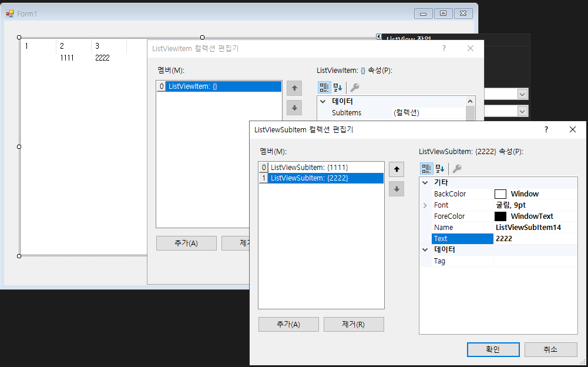Click 제거(R) button in SubItem editor

(354, 324)
